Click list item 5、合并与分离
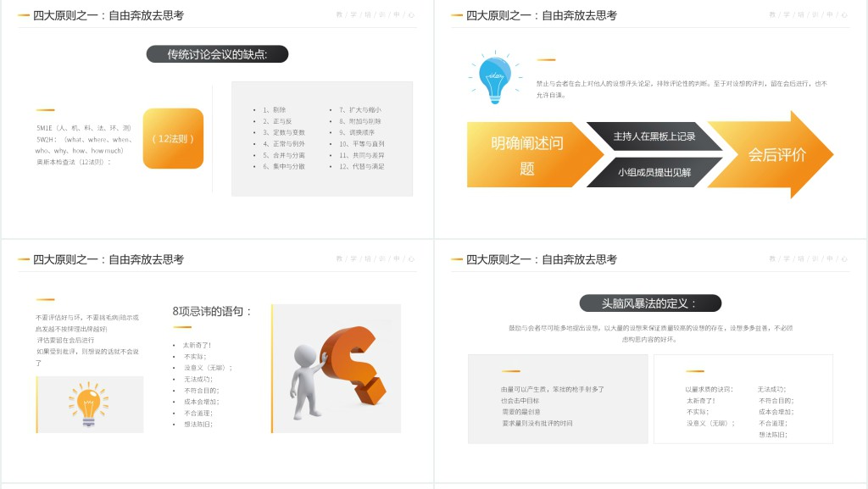 [283, 155]
